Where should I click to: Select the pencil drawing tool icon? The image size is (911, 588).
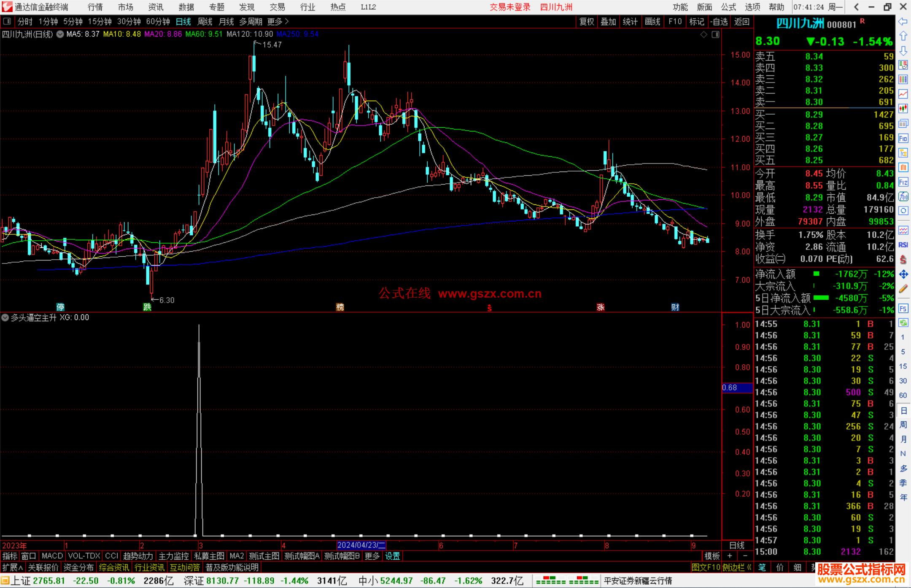coord(903,289)
